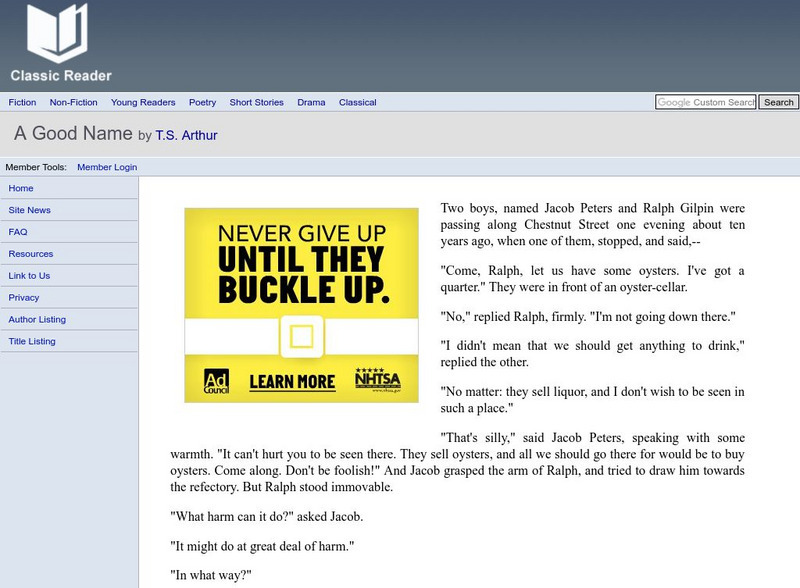Open the Classical category

click(x=358, y=102)
